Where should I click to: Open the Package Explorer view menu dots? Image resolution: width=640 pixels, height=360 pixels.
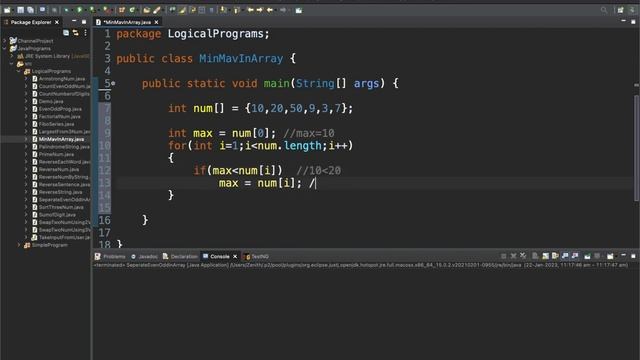pyautogui.click(x=85, y=33)
